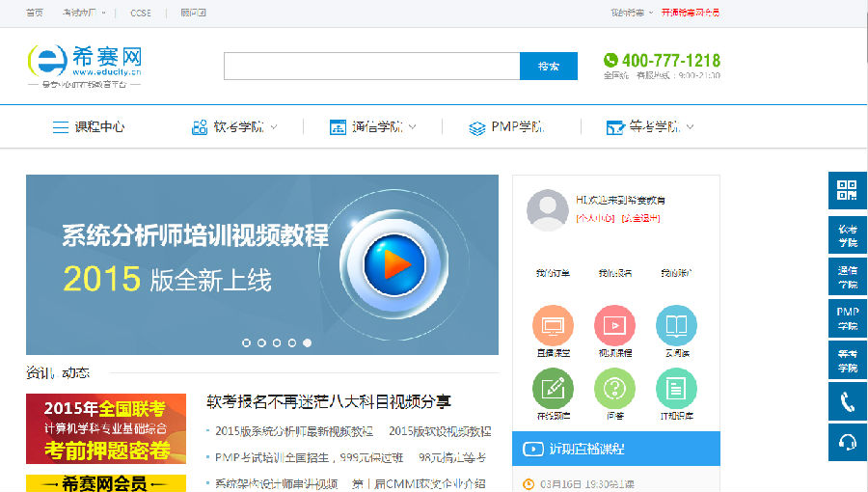868x492 pixels.
Task: Click the 希赛网 logo
Action: [85, 66]
